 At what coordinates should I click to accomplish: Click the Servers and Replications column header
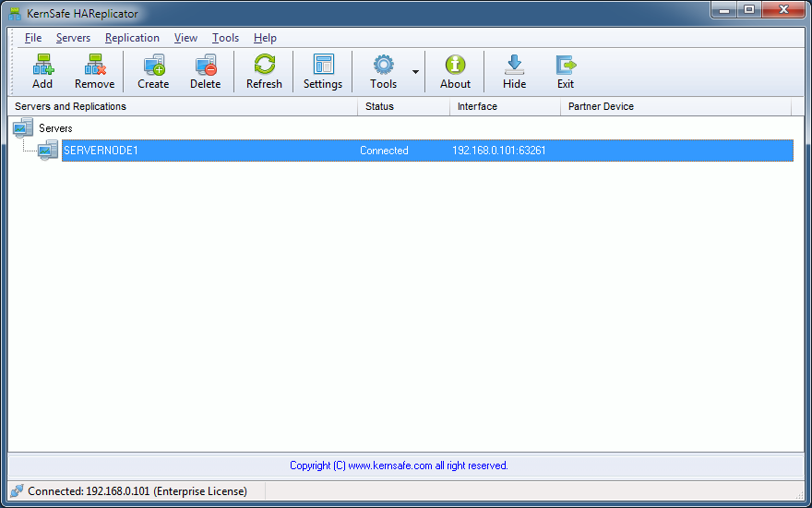[x=183, y=106]
